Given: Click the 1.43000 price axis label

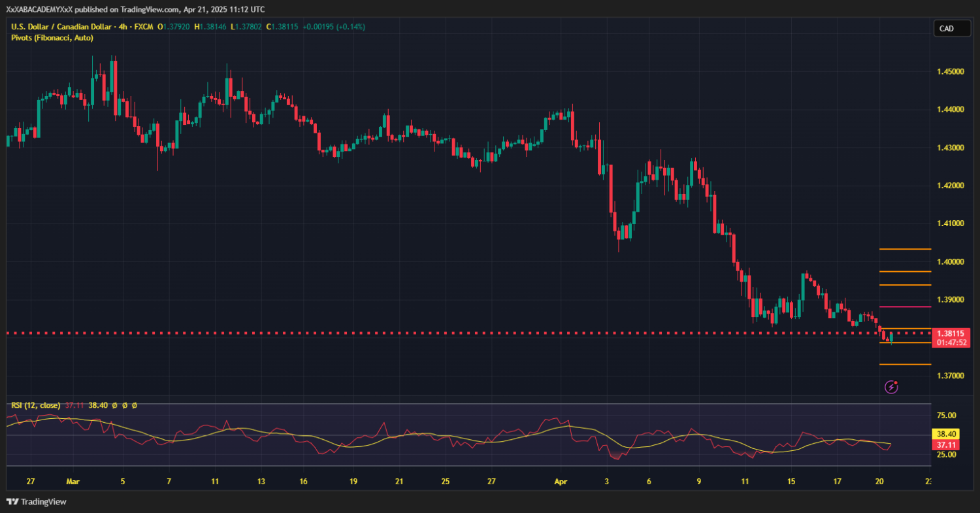Looking at the screenshot, I should click(x=950, y=148).
